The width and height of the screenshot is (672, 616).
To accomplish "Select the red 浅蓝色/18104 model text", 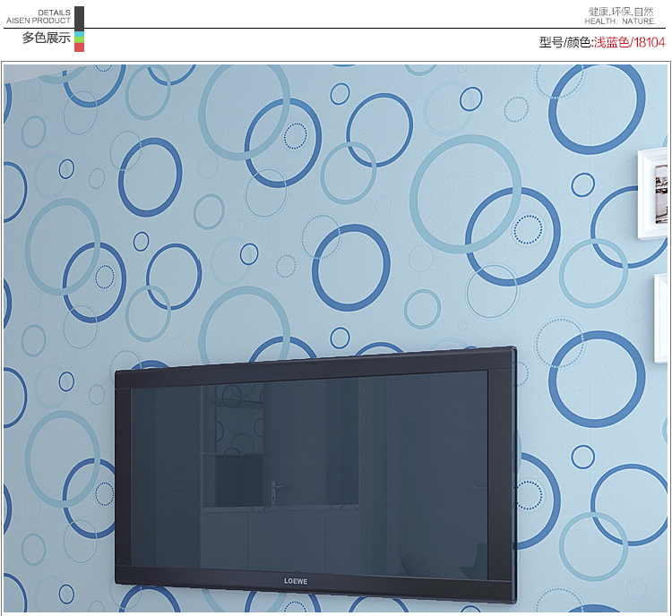I will click(630, 42).
